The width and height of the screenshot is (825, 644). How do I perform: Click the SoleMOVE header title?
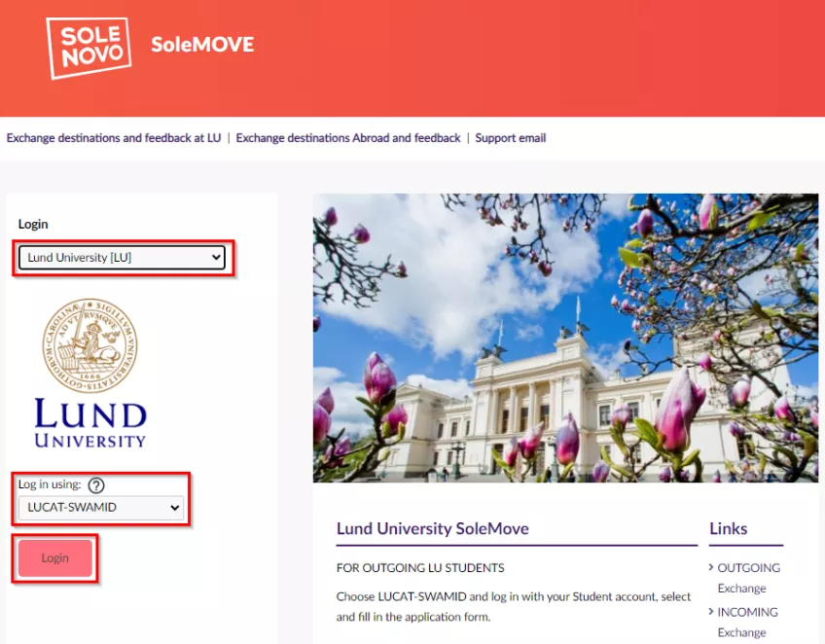tap(202, 45)
